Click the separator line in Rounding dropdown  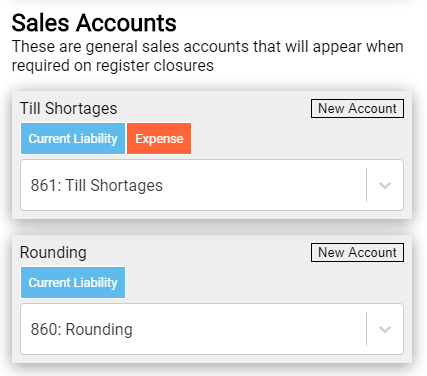(x=366, y=329)
